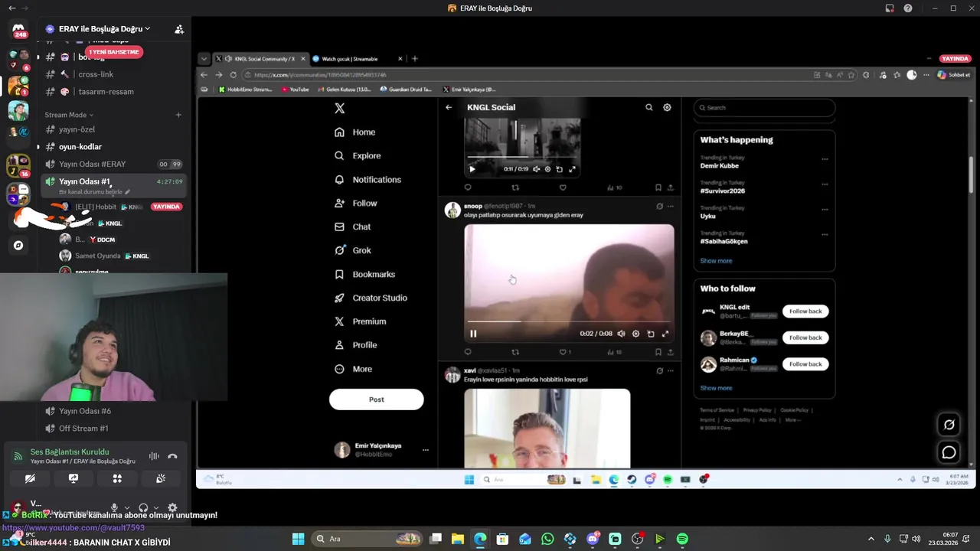Search within the KNGL Social community
Image resolution: width=980 pixels, height=551 pixels.
coord(648,107)
